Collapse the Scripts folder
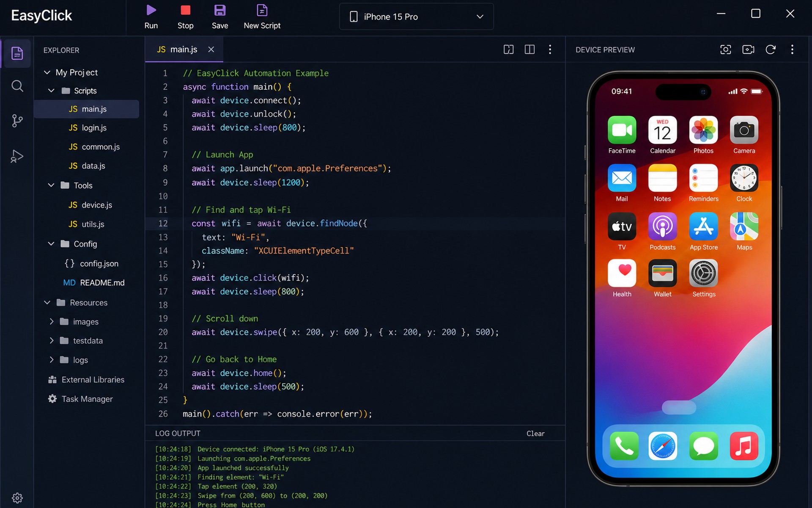Screen dimensions: 812x508 pos(51,91)
